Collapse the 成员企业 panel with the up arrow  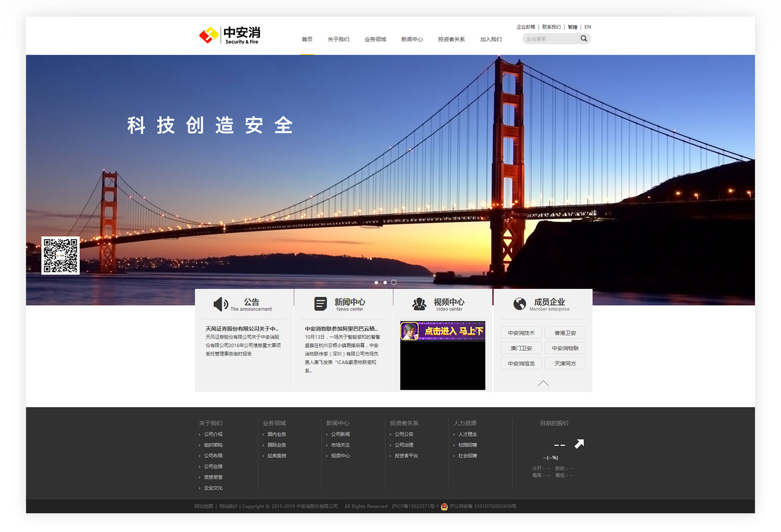coord(543,383)
